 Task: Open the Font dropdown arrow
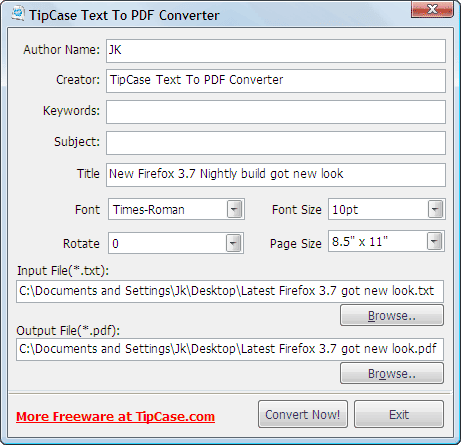tap(234, 209)
